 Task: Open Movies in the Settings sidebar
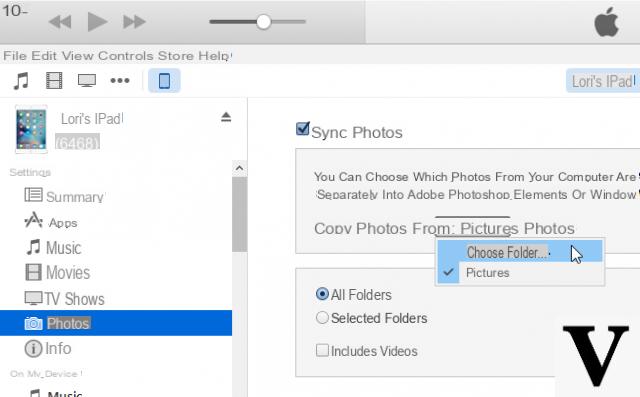click(58, 273)
